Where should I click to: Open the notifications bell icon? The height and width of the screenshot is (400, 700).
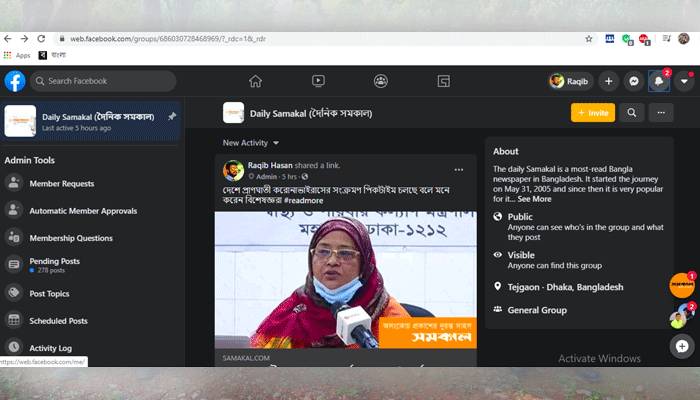click(x=658, y=81)
